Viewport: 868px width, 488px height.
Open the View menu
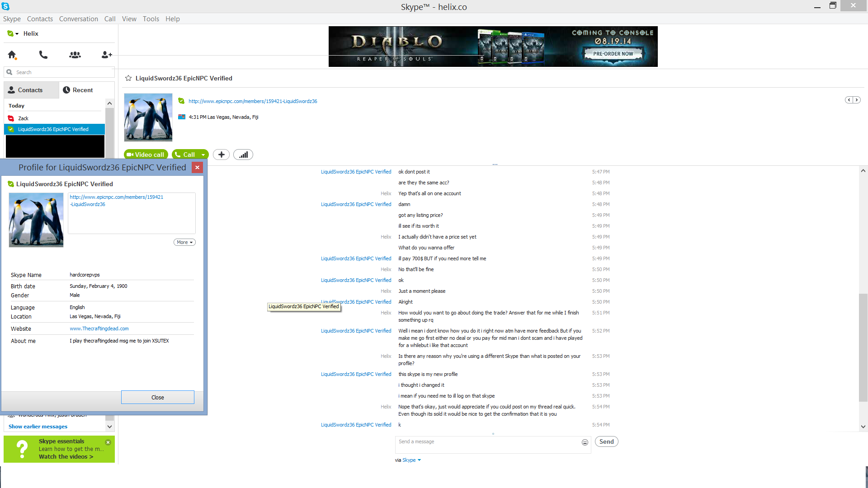click(x=129, y=19)
